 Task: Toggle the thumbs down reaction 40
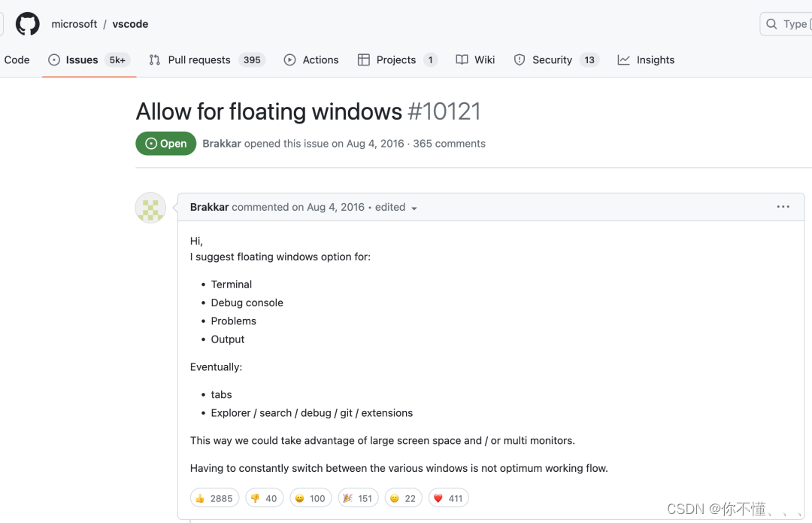(265, 498)
